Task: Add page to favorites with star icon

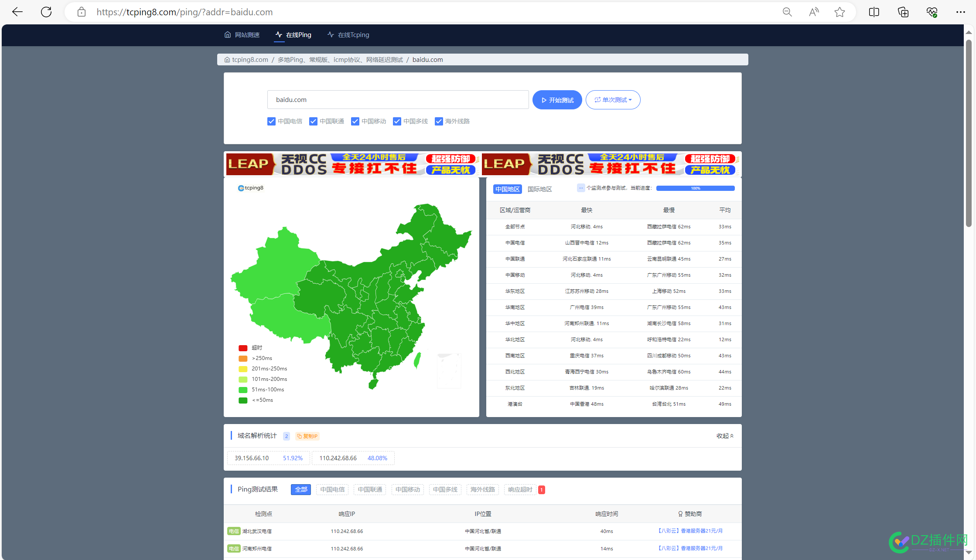Action: (839, 12)
